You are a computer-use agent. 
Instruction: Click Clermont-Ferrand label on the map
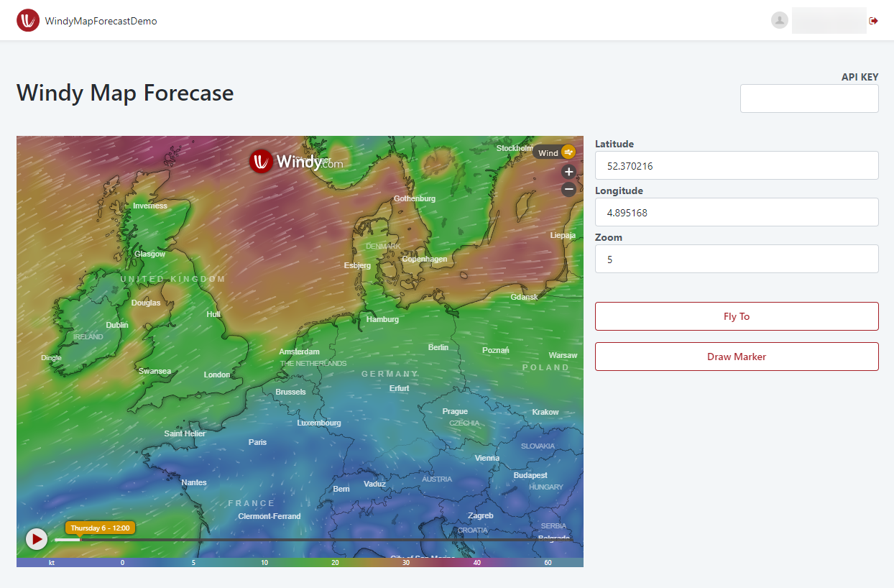269,516
